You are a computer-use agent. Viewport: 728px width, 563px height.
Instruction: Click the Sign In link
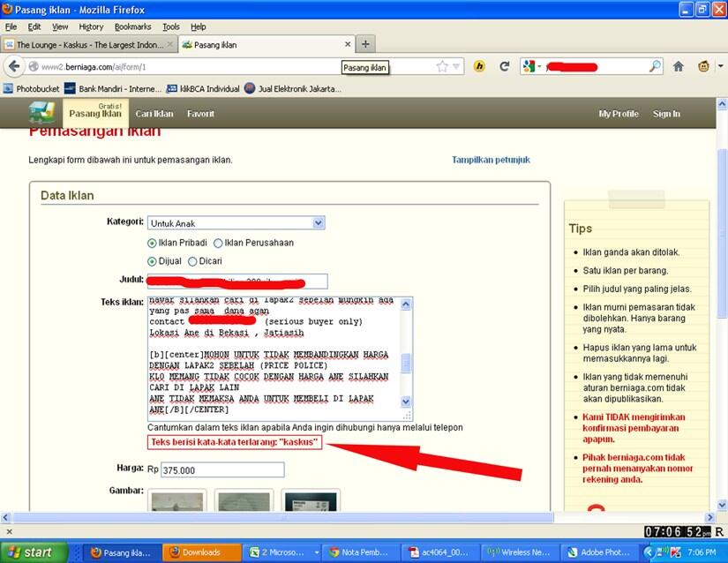click(666, 114)
